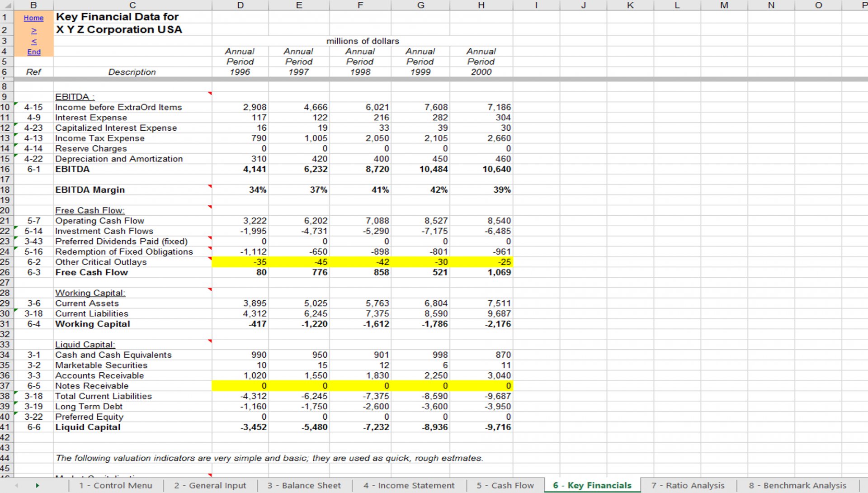This screenshot has width=868, height=493.
Task: Select EBITDA Margin 41% cell
Action: click(360, 190)
